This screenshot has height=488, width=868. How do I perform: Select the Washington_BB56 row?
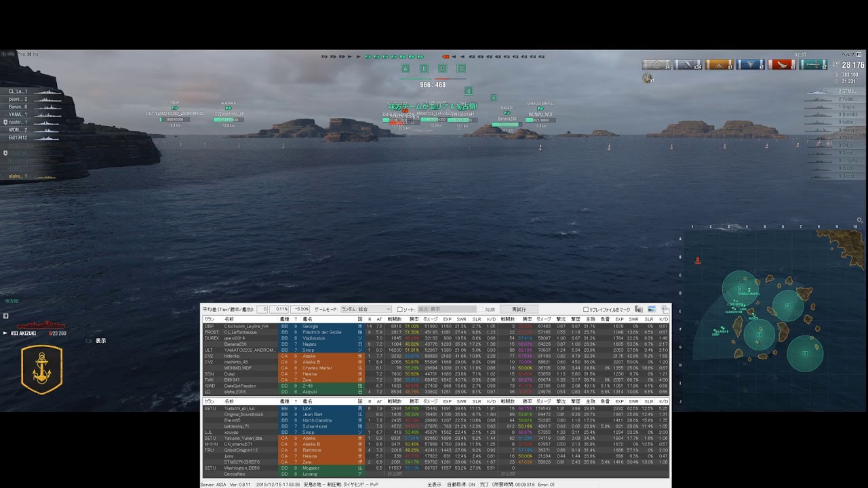[x=436, y=468]
